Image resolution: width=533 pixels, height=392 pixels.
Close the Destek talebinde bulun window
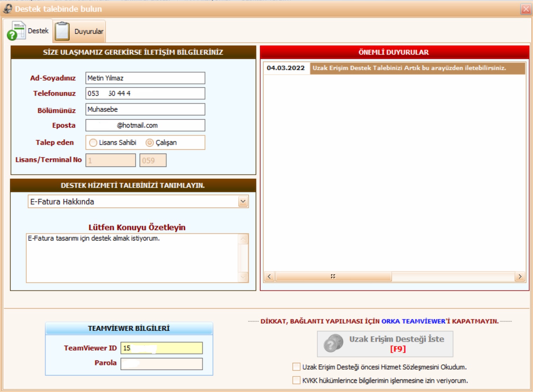(x=526, y=9)
